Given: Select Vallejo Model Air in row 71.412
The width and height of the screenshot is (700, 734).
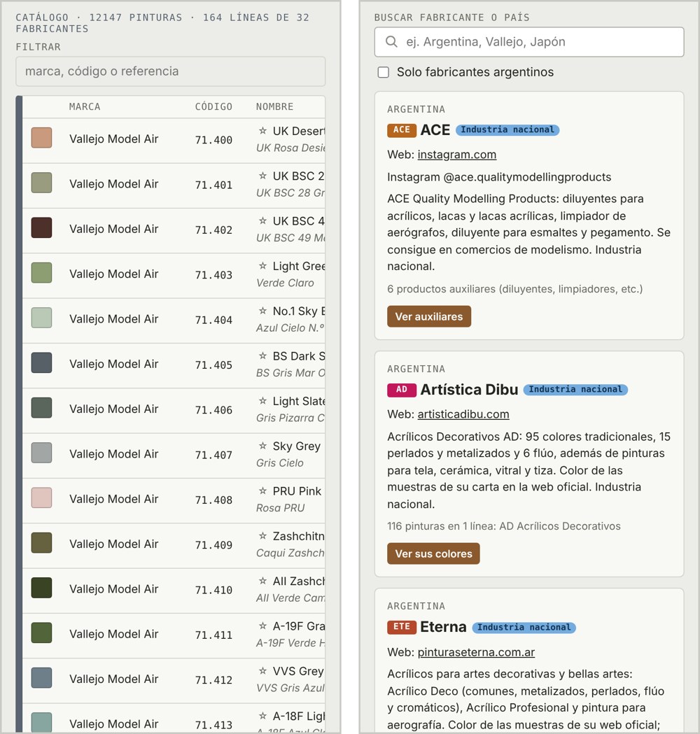Looking at the screenshot, I should (x=114, y=679).
